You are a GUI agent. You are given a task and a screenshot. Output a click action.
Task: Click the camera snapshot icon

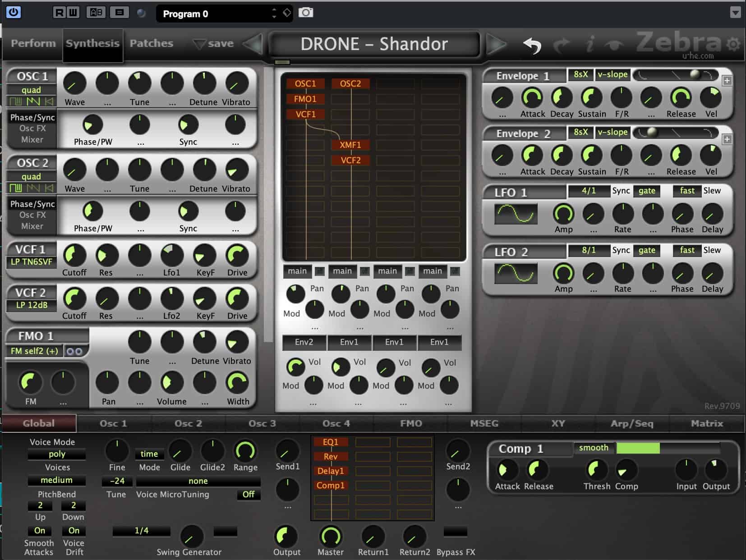306,13
